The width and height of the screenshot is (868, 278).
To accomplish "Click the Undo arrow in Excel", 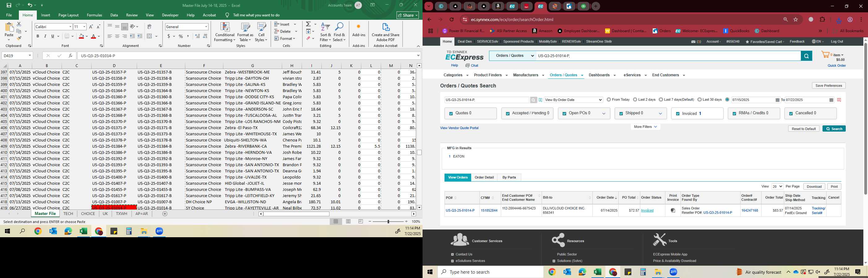I will click(30, 5).
